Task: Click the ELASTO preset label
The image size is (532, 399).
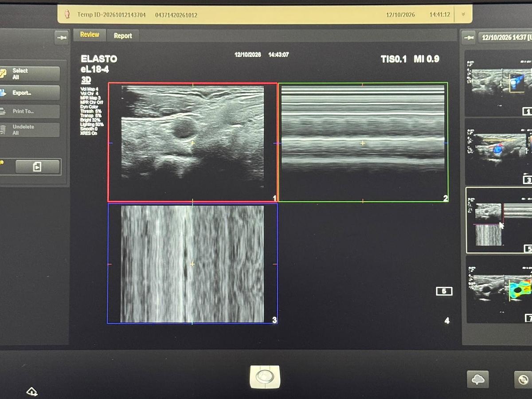Action: 99,59
